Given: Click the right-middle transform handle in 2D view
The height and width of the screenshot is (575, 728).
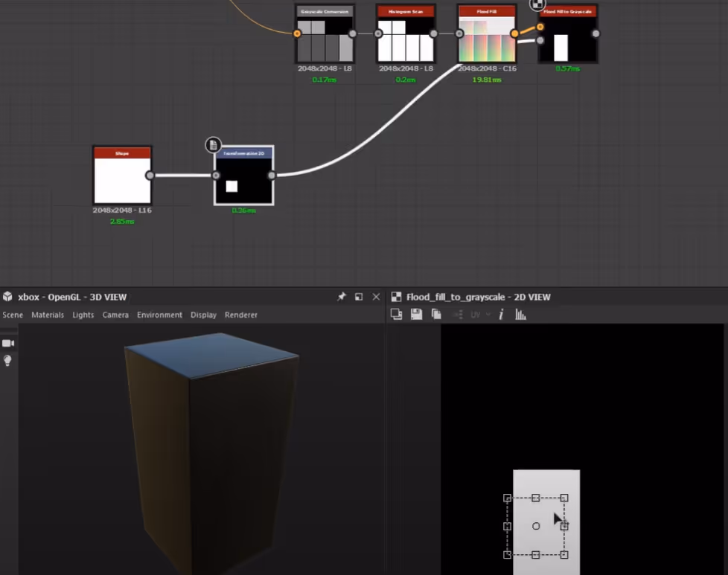Looking at the screenshot, I should click(564, 526).
